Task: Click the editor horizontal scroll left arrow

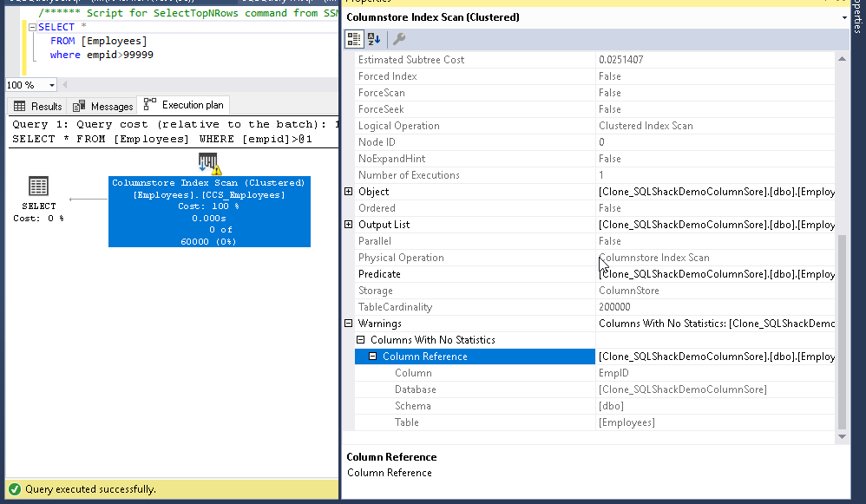Action: click(65, 85)
